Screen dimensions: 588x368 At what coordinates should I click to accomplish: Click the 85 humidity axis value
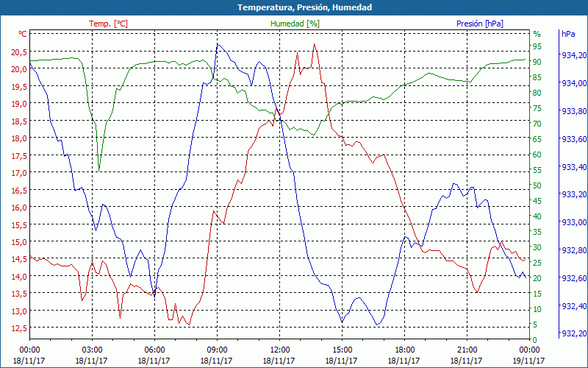537,77
